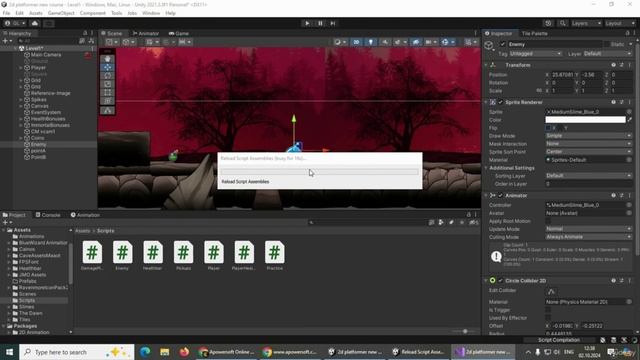Toggle 2D view mode in Scene toolbar
Screen dimensions: 640x360
tap(356, 42)
